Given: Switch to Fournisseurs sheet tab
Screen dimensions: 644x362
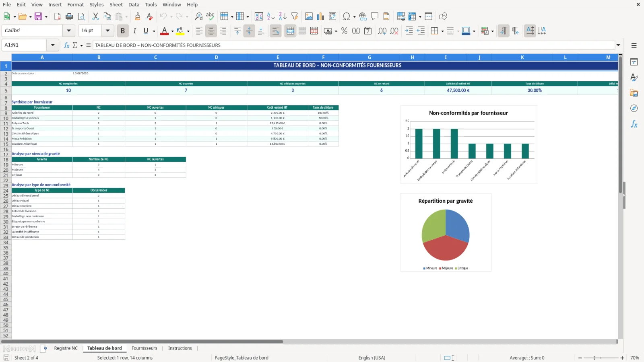Looking at the screenshot, I should coord(144,348).
